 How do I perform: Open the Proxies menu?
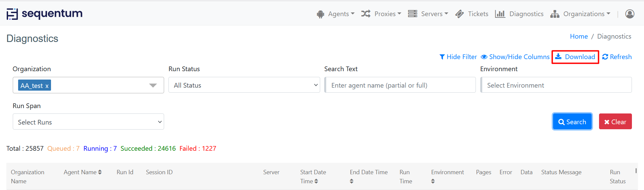point(381,14)
